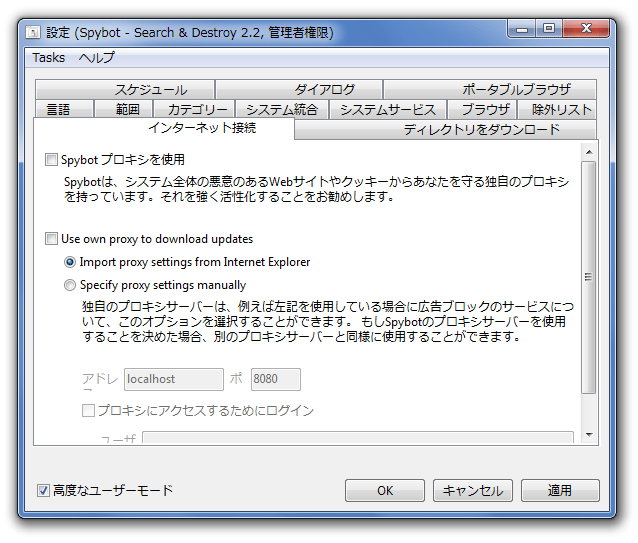
Task: Click the OK button
Action: 385,491
